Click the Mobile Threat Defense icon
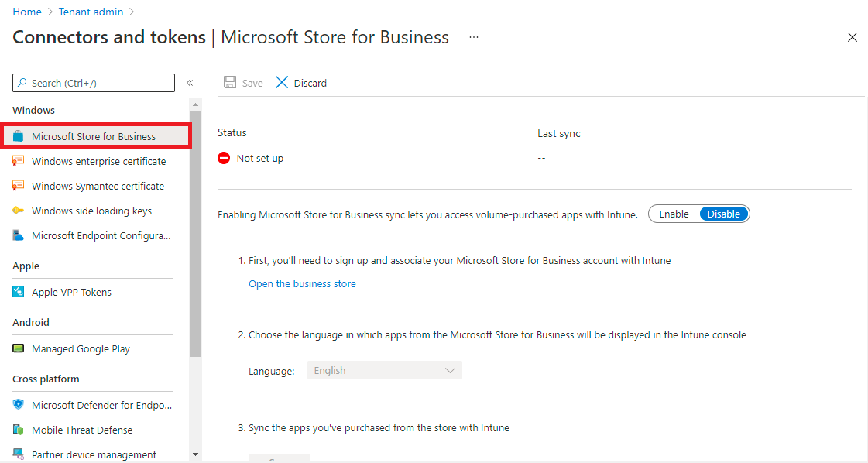The image size is (868, 463). click(19, 430)
